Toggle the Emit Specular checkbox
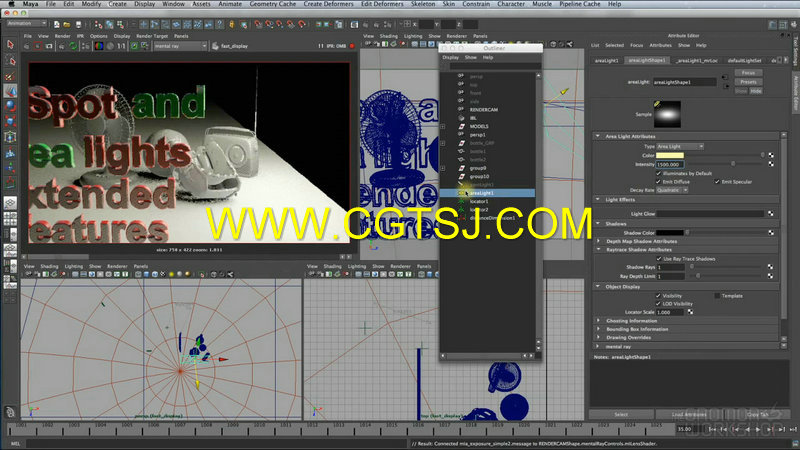800x450 pixels. (717, 182)
